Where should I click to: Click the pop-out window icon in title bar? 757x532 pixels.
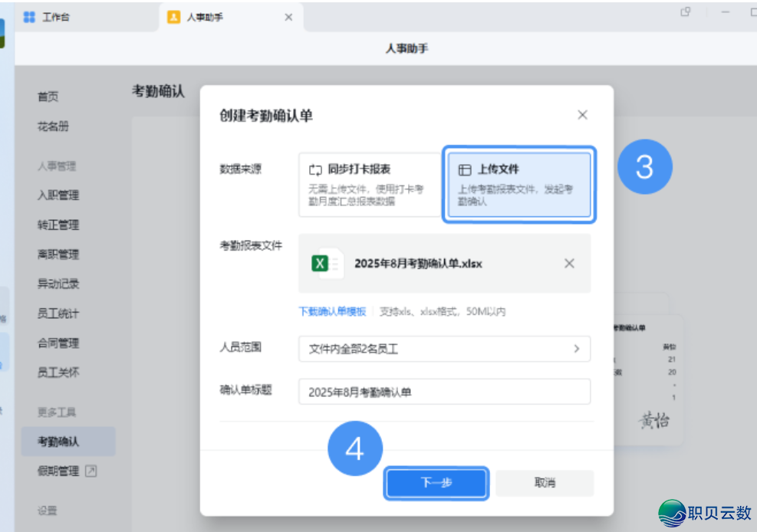[686, 12]
